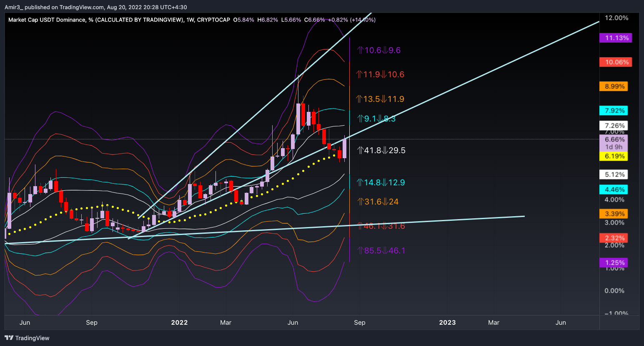Screen dimensions: 644x346
Task: Click the 1d 9h bar countdown
Action: pos(614,147)
